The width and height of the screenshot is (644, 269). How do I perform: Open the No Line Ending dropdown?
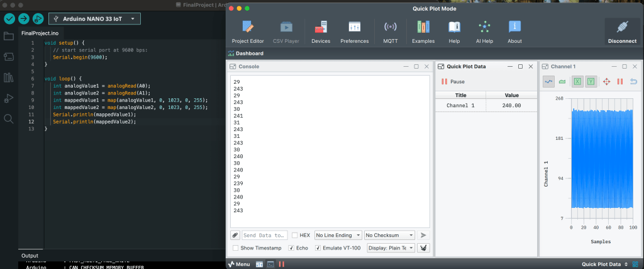[338, 235]
